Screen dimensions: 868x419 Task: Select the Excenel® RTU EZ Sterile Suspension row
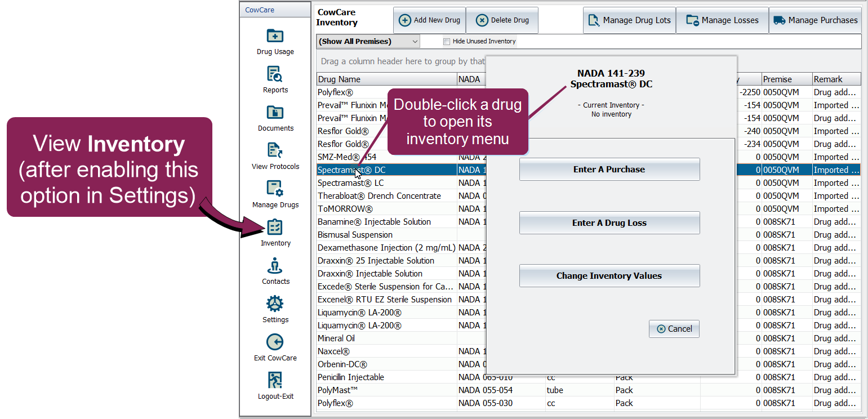click(589, 300)
